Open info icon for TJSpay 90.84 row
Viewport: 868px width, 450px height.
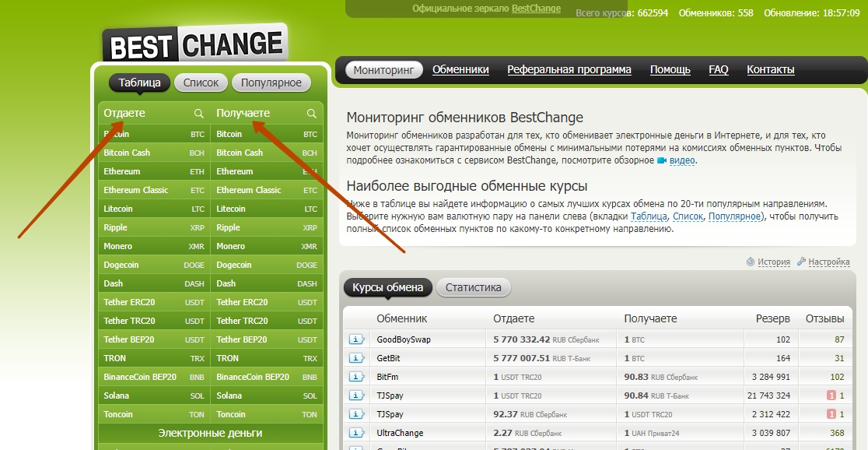coord(356,396)
